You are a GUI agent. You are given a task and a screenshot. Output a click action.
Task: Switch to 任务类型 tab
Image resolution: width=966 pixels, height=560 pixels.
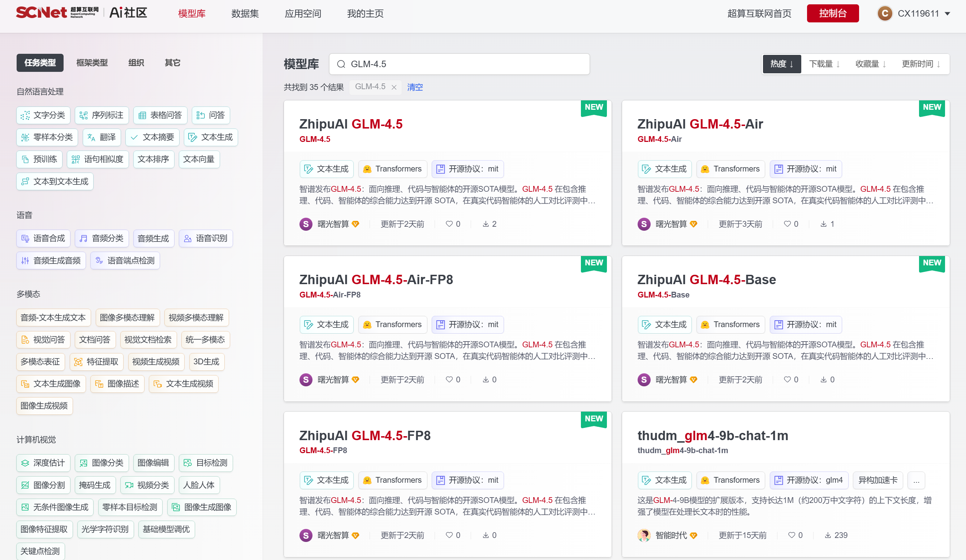pos(40,63)
